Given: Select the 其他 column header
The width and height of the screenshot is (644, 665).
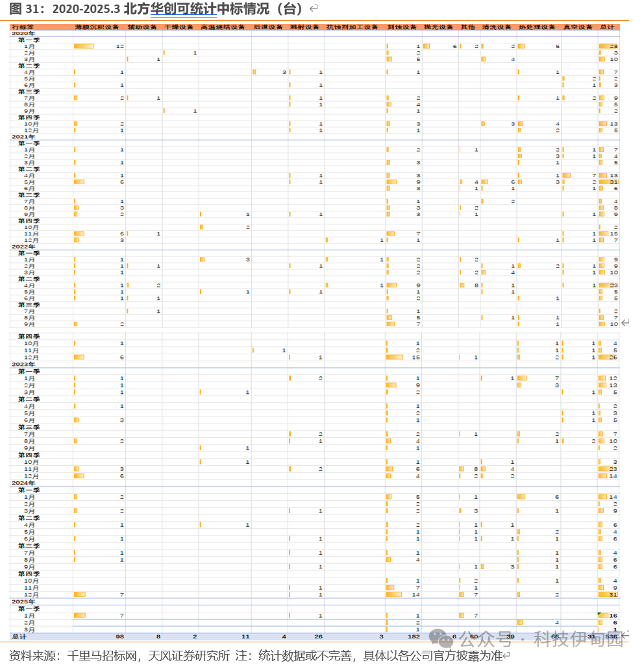Looking at the screenshot, I should point(468,27).
